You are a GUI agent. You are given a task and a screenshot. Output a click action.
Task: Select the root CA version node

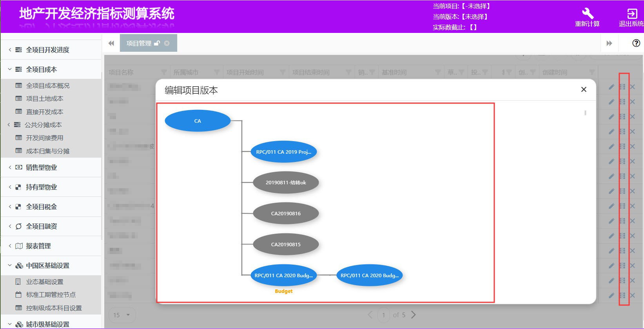click(198, 121)
